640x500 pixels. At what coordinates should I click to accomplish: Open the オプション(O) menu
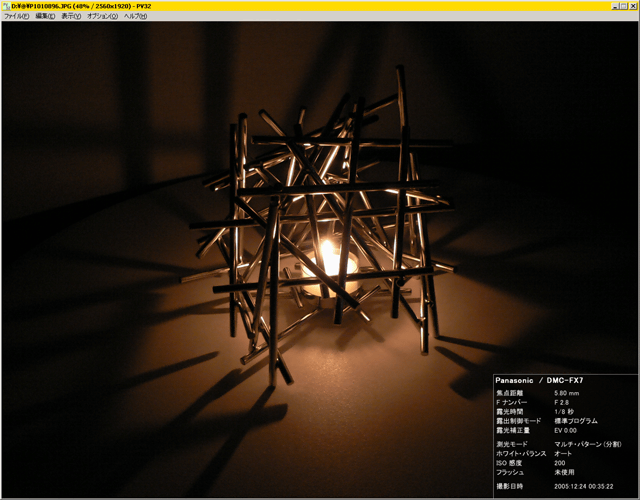click(102, 16)
